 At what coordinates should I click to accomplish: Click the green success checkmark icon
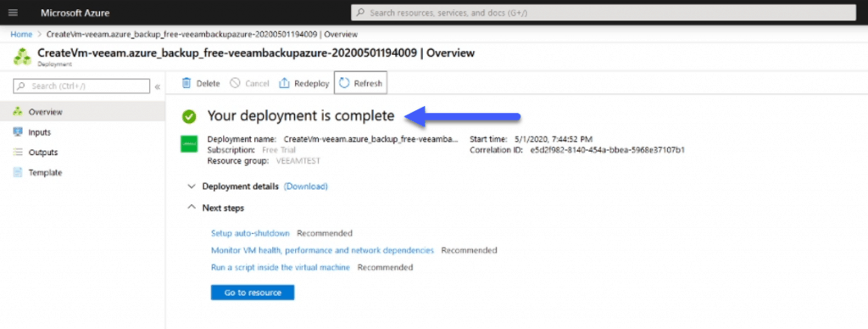189,116
